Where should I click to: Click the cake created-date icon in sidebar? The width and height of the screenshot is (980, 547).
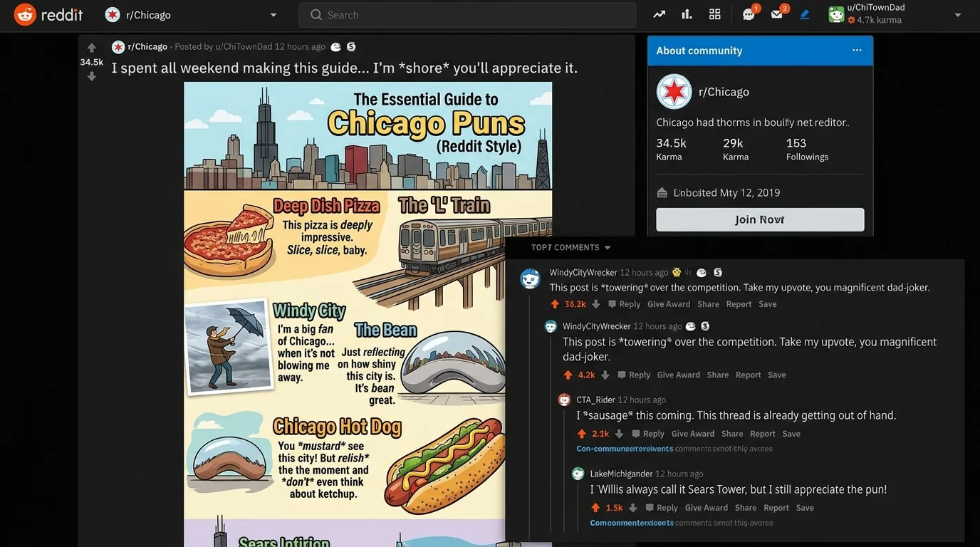(x=662, y=192)
